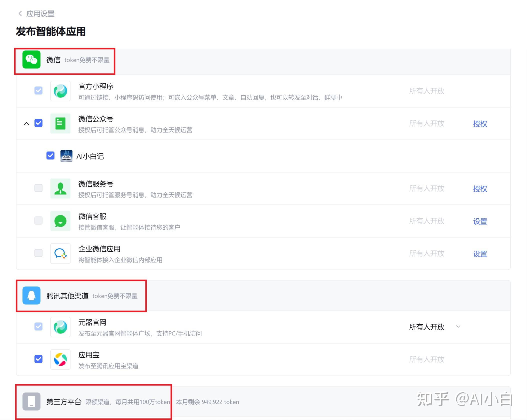
Task: Click the 发布至腾讯应用宝渠道 description
Action: [108, 366]
